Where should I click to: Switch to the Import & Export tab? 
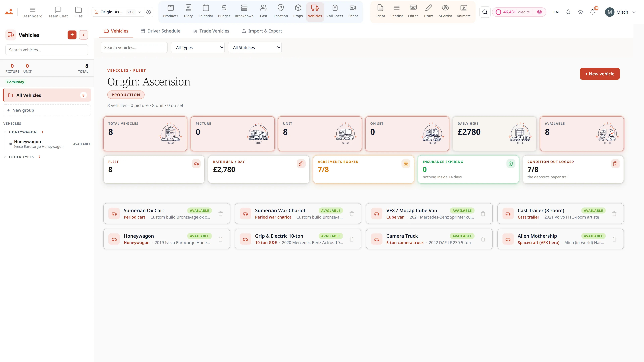click(262, 31)
